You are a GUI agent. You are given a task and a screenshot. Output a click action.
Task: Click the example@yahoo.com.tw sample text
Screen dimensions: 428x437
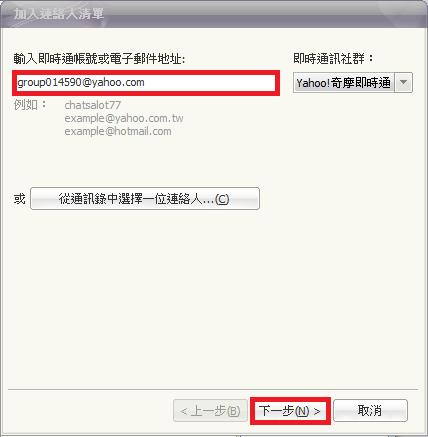[124, 118]
